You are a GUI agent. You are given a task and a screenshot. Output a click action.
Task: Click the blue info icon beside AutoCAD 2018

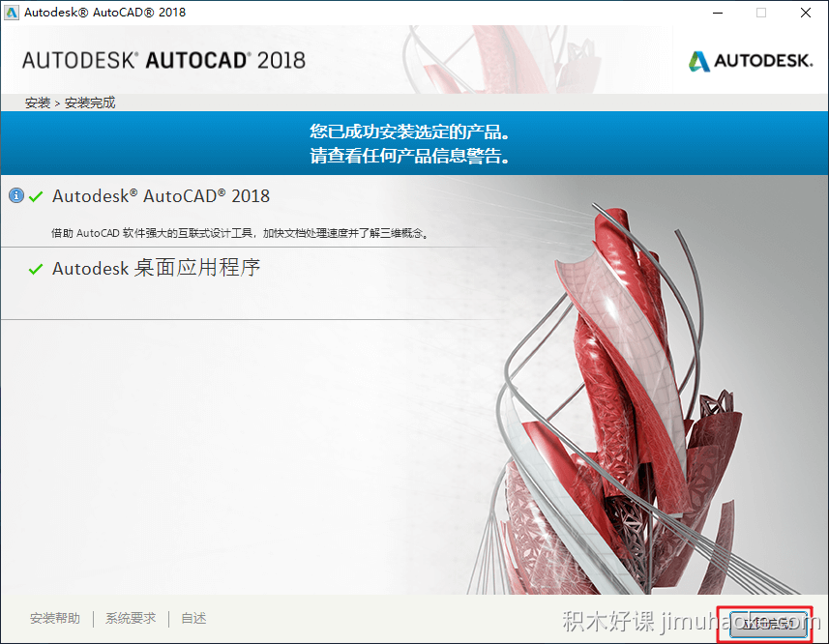coord(16,195)
